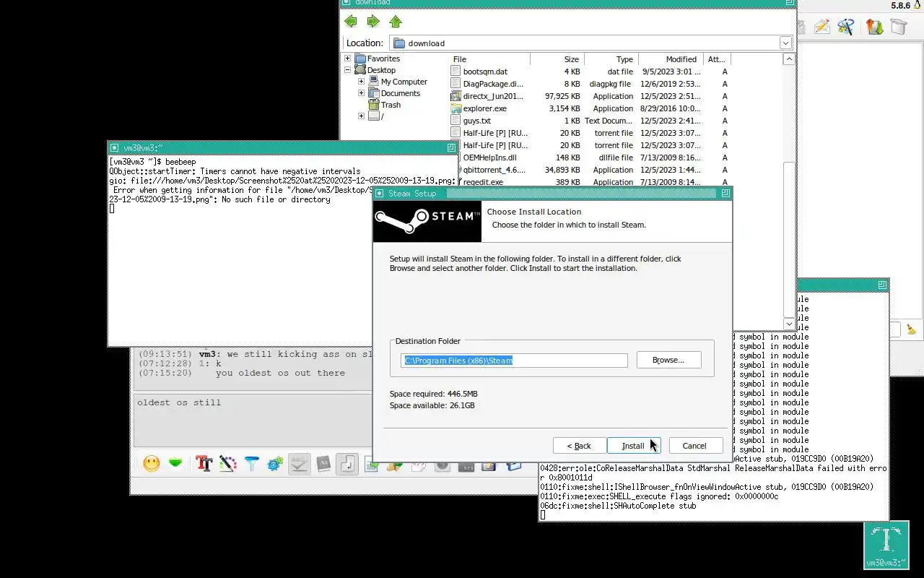924x578 pixels.
Task: Click the < Back button in Steam Setup
Action: (579, 446)
